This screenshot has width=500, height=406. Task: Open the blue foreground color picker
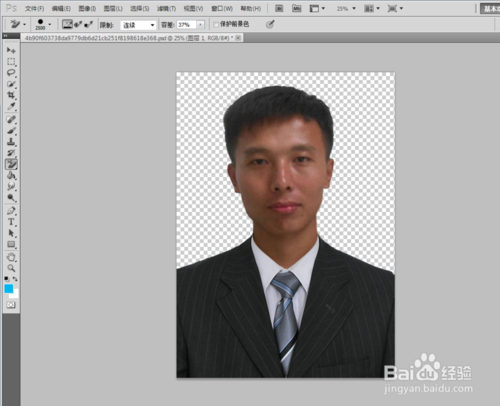pyautogui.click(x=9, y=289)
